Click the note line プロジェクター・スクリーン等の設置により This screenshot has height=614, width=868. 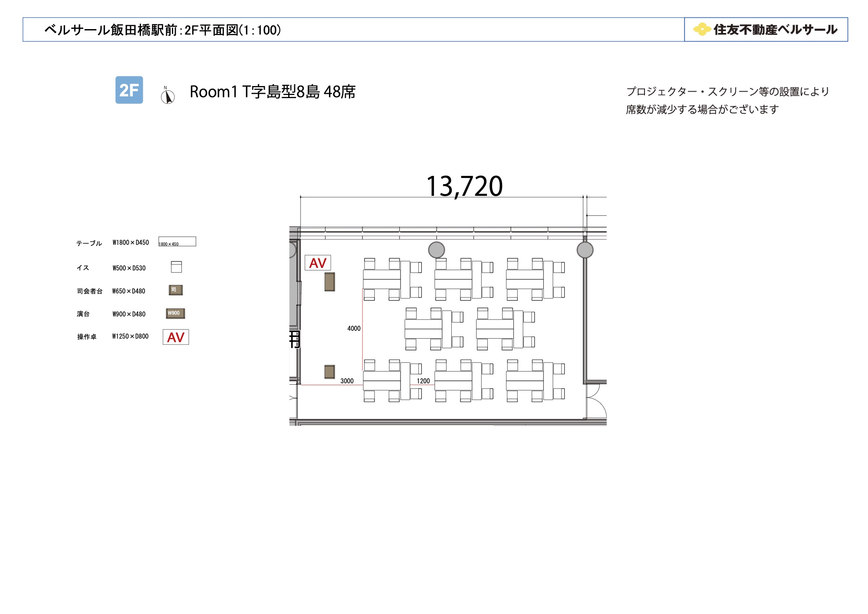[728, 92]
